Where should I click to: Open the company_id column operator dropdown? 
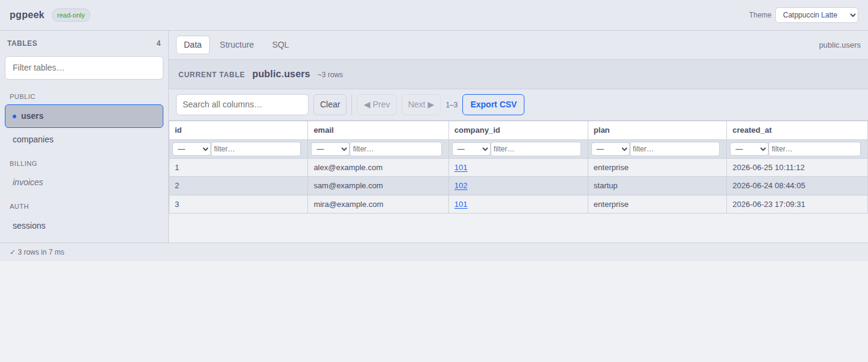coord(471,149)
